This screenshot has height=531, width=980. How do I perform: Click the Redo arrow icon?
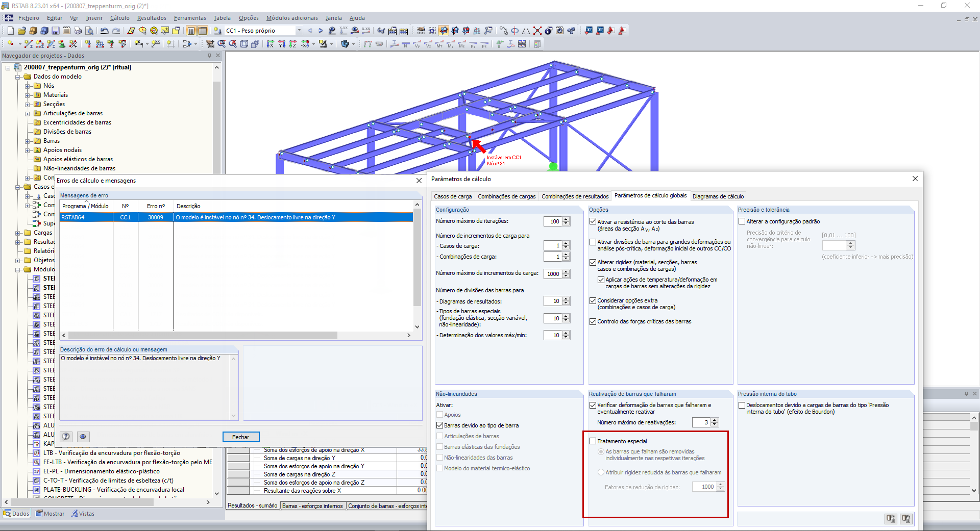[116, 31]
